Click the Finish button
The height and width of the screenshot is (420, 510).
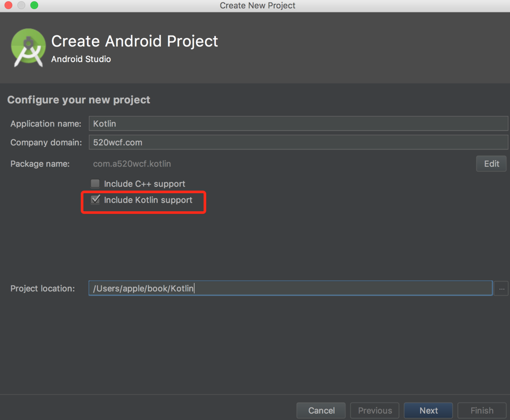click(482, 411)
